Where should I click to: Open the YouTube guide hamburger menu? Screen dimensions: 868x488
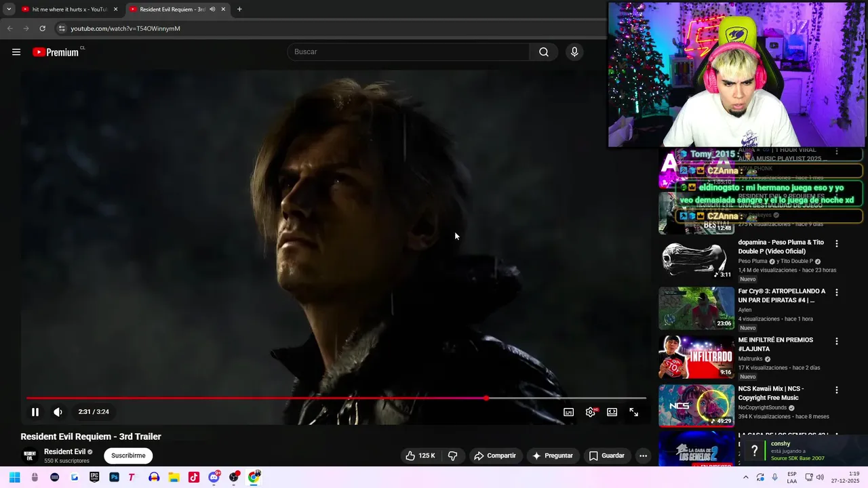[x=16, y=52]
